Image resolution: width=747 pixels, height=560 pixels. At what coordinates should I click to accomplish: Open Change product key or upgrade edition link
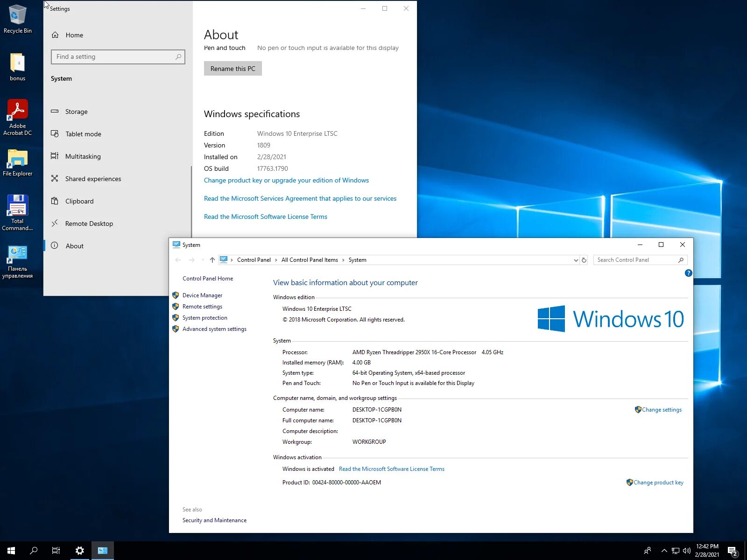[286, 180]
